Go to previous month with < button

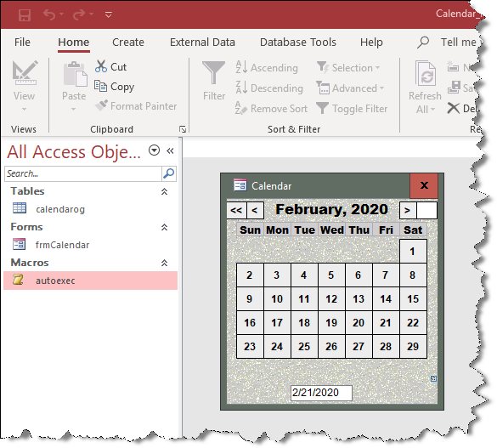click(255, 210)
